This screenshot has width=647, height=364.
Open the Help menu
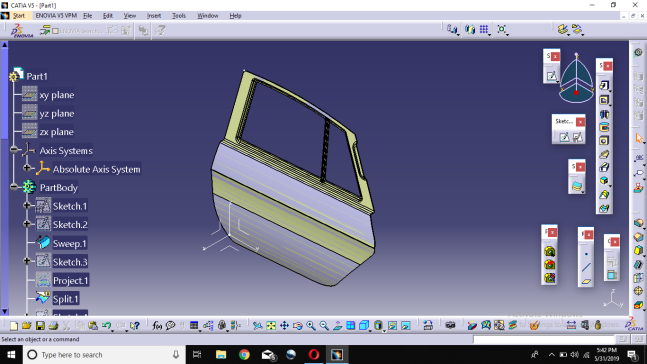coord(235,16)
